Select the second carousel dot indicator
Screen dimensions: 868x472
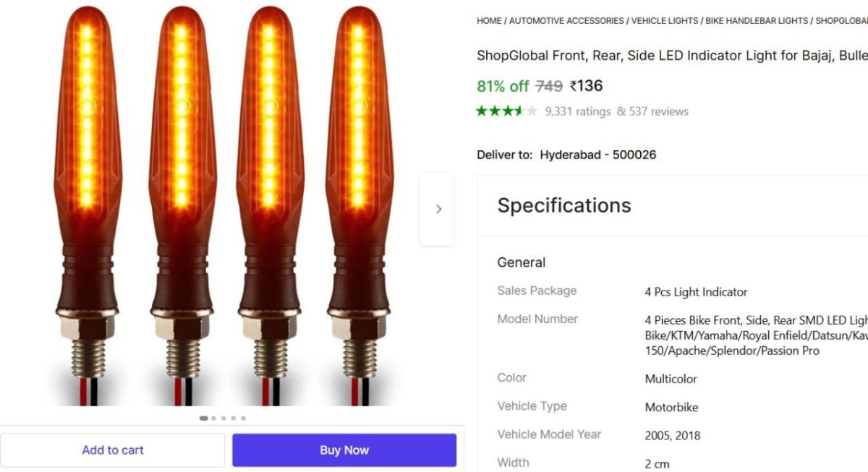point(214,418)
